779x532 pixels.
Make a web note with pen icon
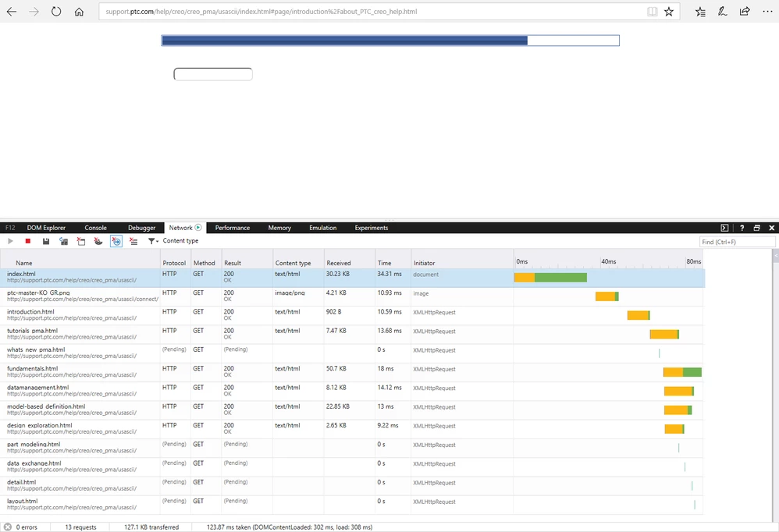point(722,12)
